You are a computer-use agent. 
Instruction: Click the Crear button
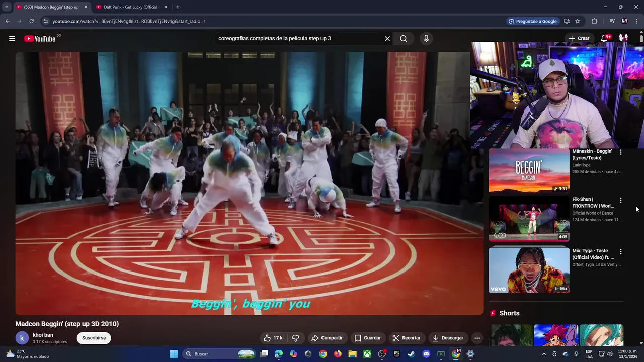tap(579, 38)
